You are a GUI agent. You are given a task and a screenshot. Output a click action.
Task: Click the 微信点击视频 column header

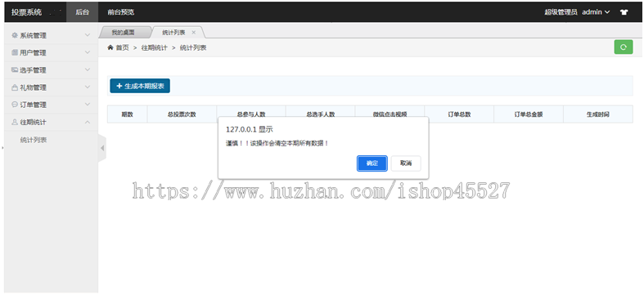tap(390, 114)
